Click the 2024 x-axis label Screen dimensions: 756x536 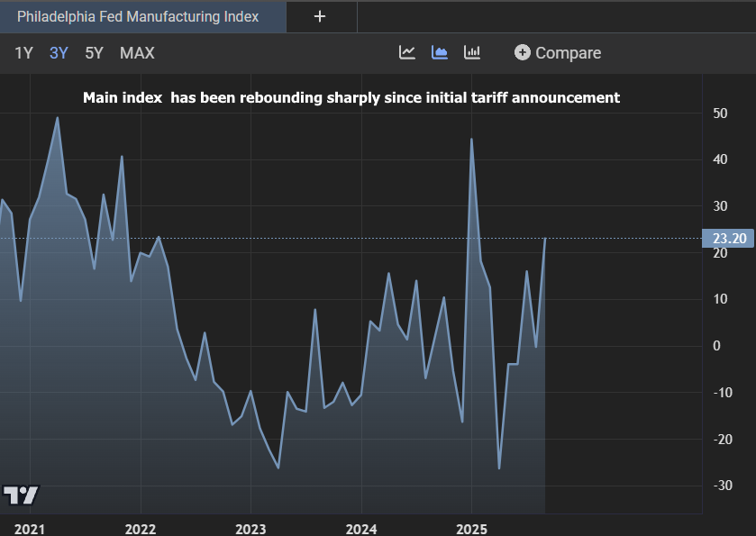point(361,529)
